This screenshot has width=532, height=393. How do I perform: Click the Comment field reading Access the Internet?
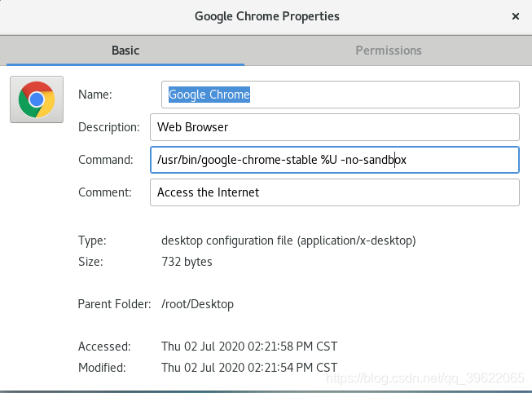click(335, 192)
